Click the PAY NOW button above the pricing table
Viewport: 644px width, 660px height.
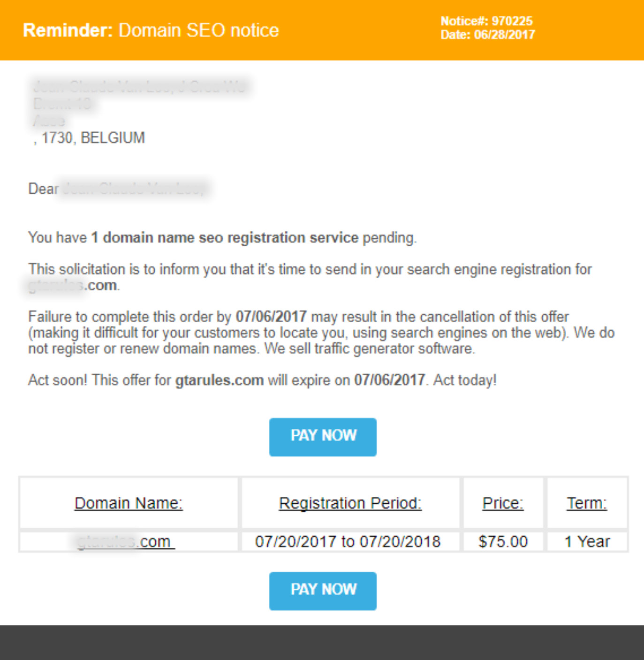pyautogui.click(x=323, y=437)
